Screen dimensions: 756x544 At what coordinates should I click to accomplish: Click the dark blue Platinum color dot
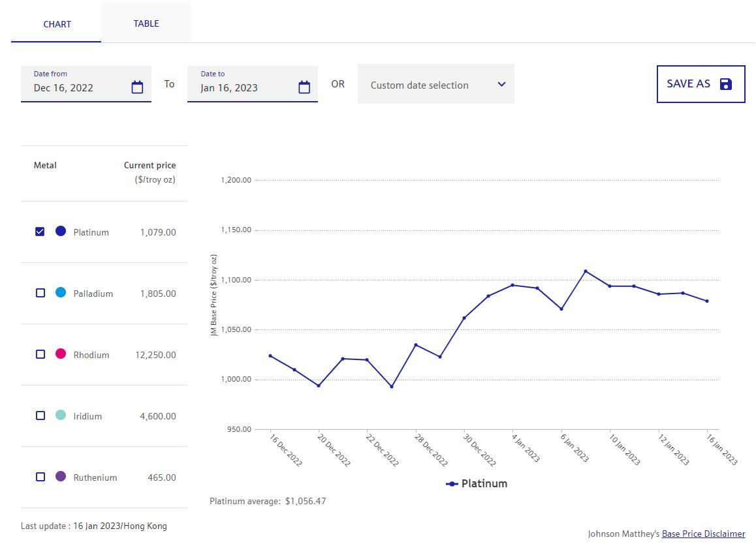61,231
